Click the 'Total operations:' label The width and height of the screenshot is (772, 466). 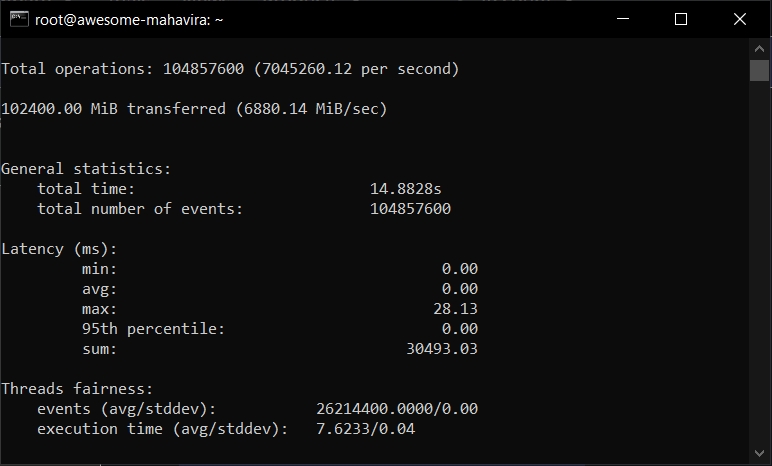tap(77, 68)
